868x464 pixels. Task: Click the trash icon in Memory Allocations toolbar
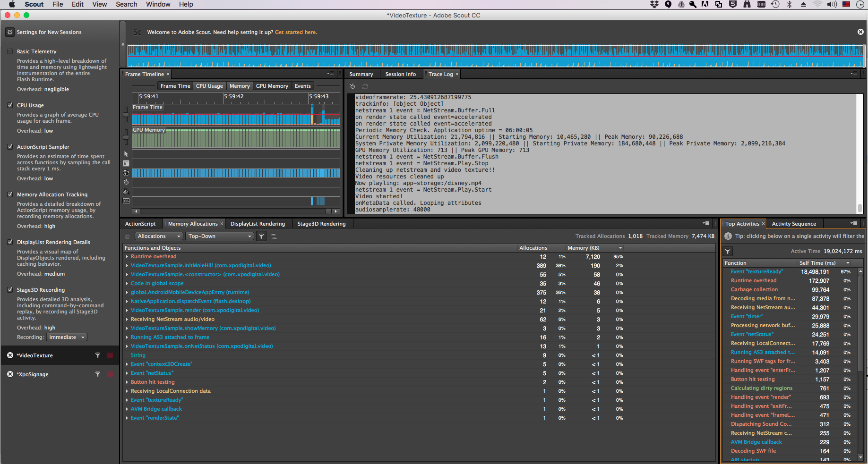(x=127, y=236)
